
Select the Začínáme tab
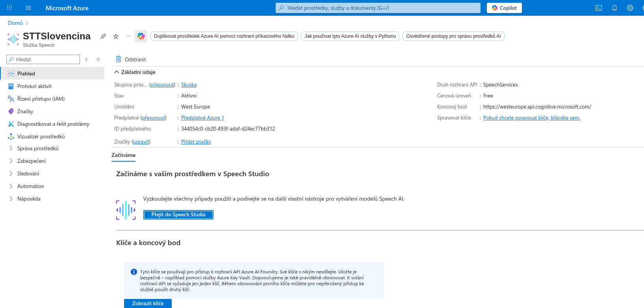click(x=123, y=155)
